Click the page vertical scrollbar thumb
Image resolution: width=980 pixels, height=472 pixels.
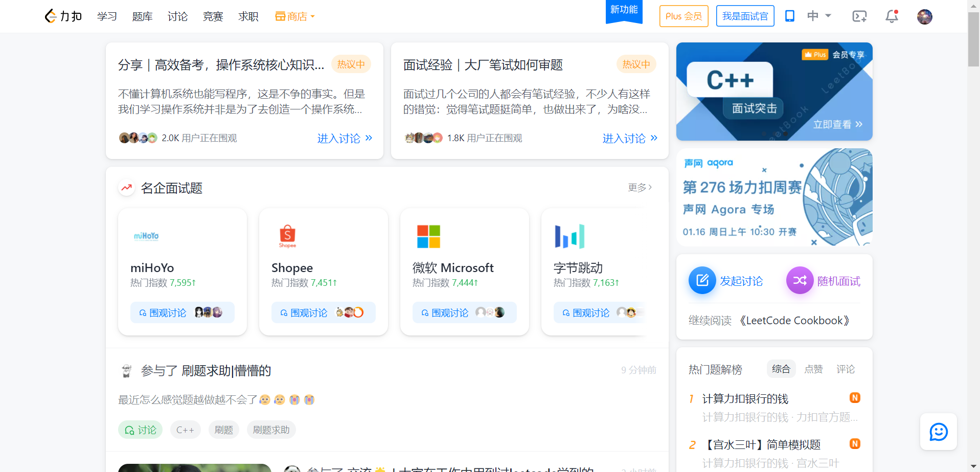973,39
